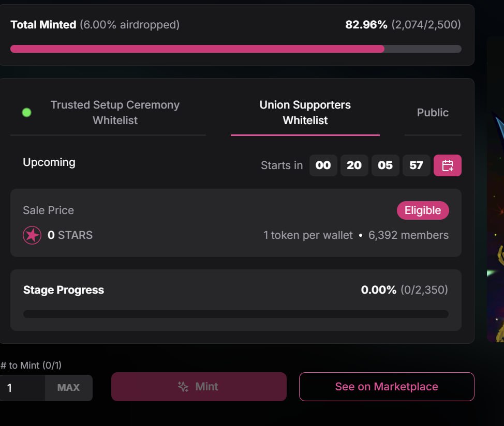
Task: Click the Mint button label
Action: coord(206,387)
